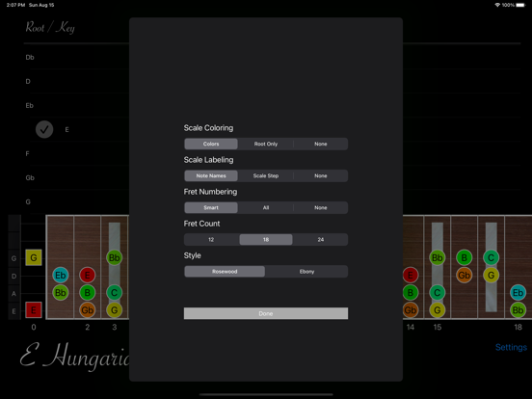Select Colors for Scale Coloring

211,144
